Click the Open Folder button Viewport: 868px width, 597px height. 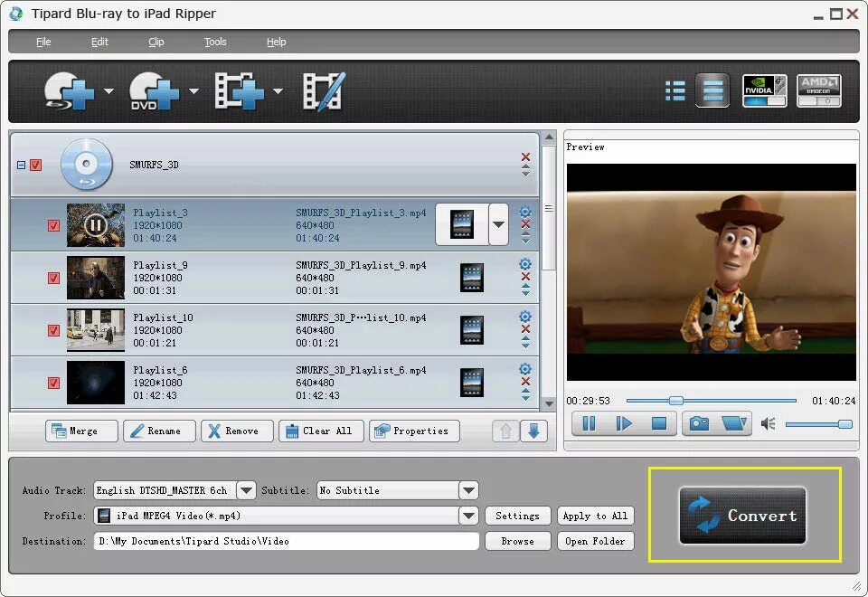[x=596, y=541]
